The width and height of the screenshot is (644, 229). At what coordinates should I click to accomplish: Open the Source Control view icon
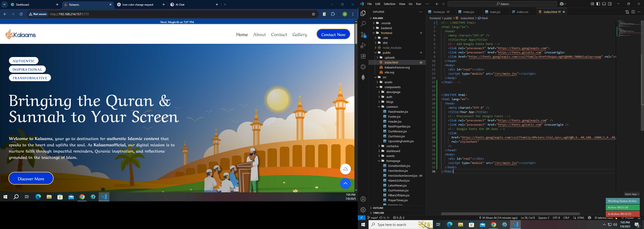[x=363, y=35]
